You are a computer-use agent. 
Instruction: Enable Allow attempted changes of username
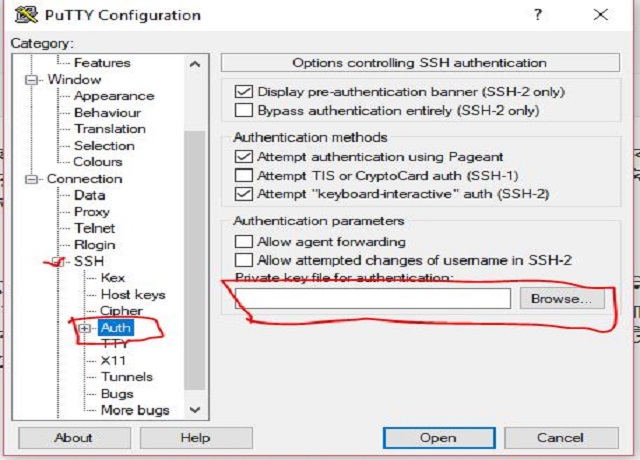pyautogui.click(x=244, y=260)
